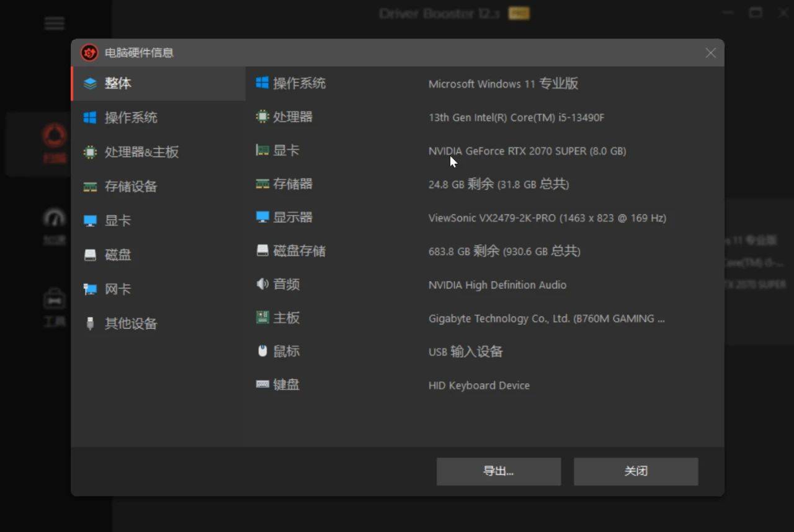
Task: Click the monitor icon beside sidebar 显卡
Action: 90,221
